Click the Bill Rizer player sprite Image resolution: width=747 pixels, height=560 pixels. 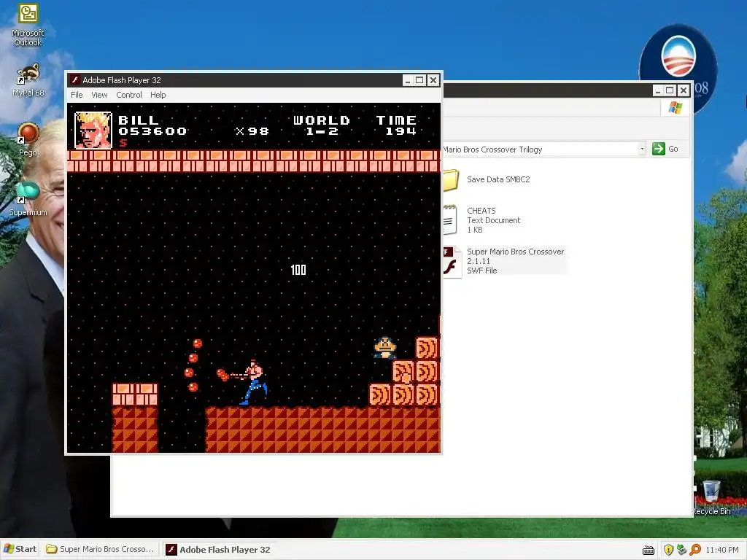(253, 382)
